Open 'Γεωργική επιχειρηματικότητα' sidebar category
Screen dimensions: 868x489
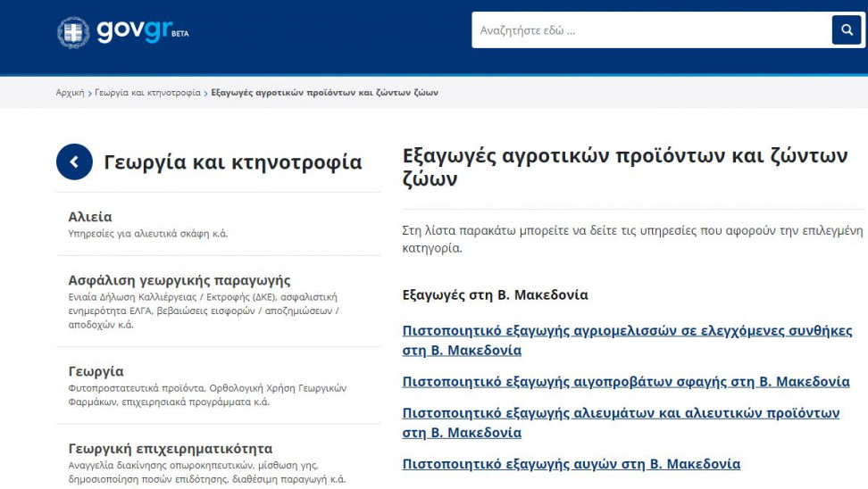[x=171, y=448]
